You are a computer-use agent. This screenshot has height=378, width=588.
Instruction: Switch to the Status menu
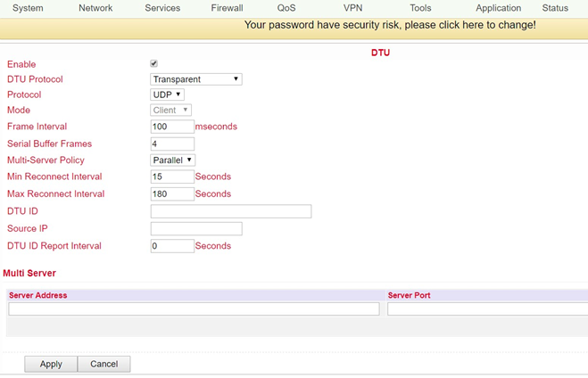[555, 8]
